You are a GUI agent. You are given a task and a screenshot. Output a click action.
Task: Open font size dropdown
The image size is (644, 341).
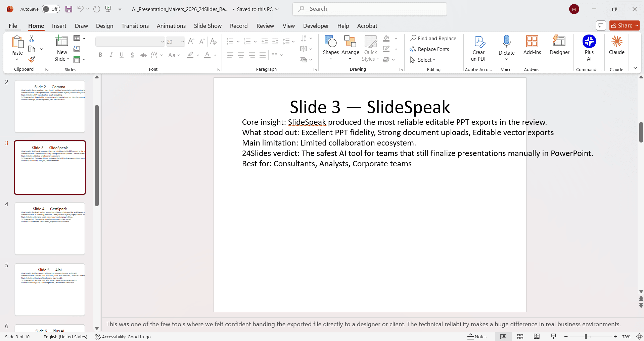183,42
